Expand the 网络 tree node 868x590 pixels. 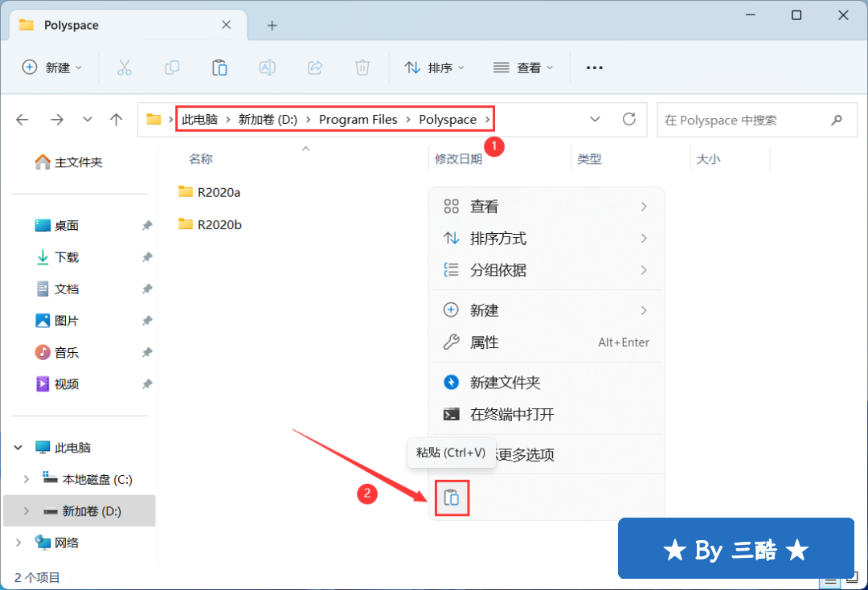pyautogui.click(x=18, y=543)
